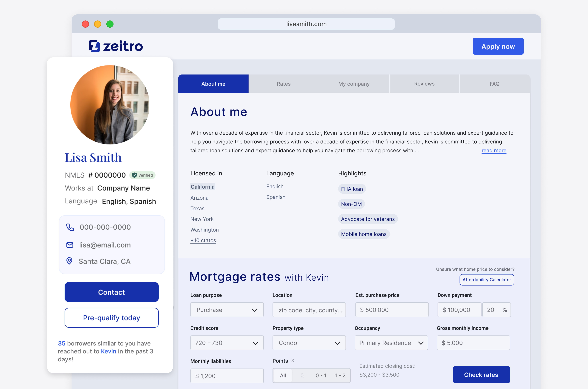Expand bio with read more
Screen dimensions: 588x389
coord(494,151)
